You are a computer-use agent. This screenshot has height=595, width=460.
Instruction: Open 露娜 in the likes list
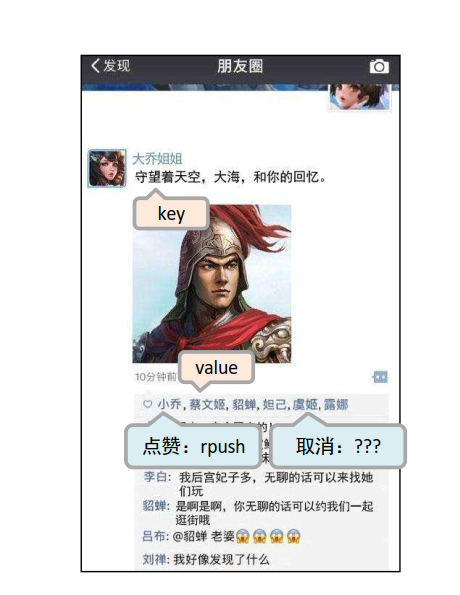336,405
